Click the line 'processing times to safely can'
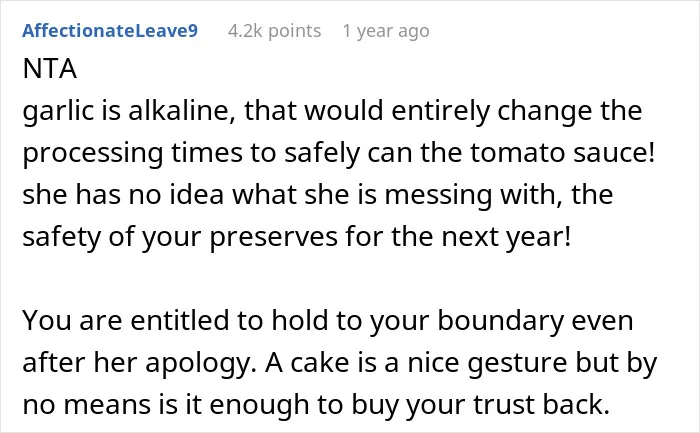700x433 pixels. (338, 153)
